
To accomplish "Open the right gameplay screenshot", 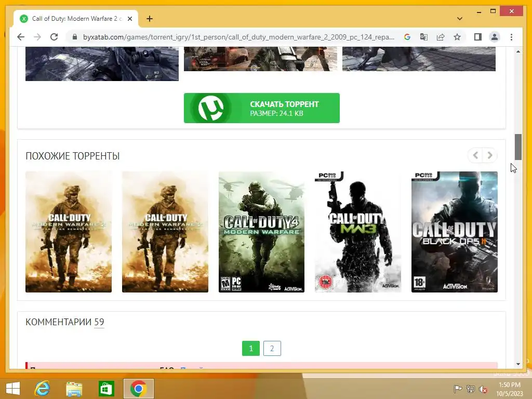I will tap(419, 59).
